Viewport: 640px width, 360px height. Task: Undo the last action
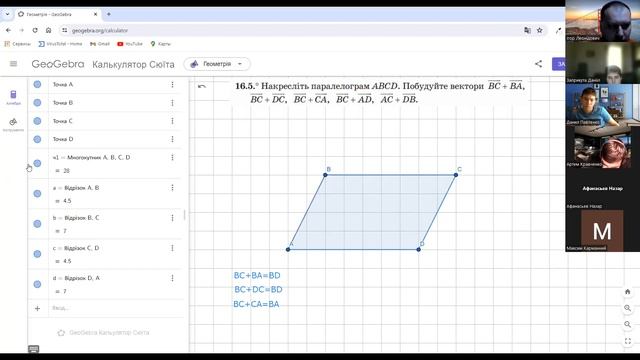coord(202,86)
